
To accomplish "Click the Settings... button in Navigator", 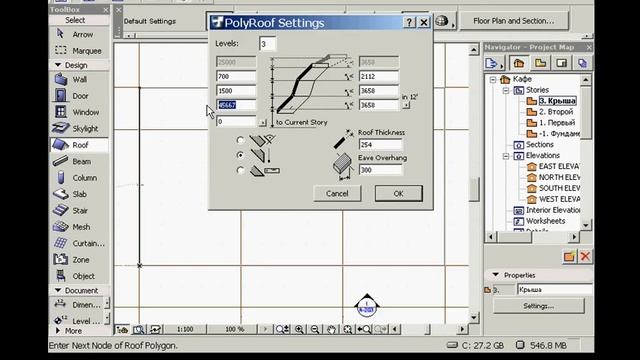I will [538, 306].
